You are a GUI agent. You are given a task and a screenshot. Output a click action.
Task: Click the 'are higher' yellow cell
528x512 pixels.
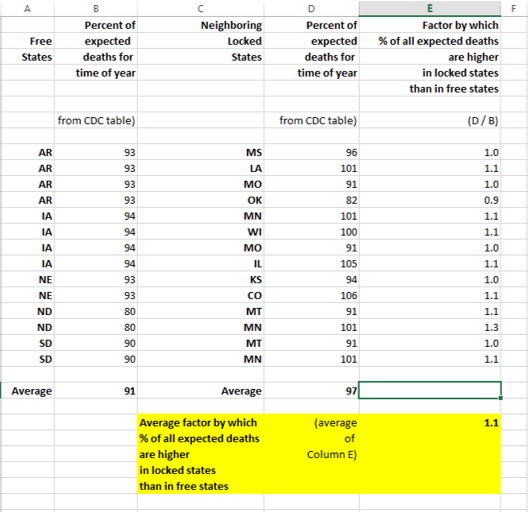click(201, 454)
